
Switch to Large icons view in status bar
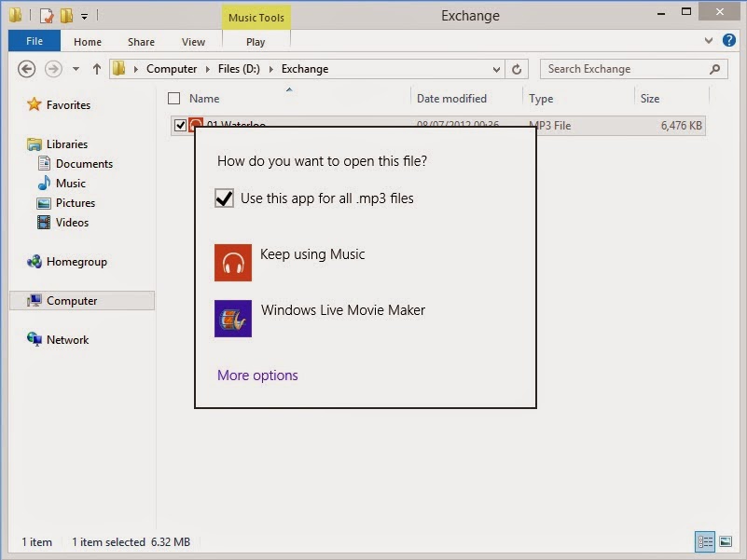[726, 541]
